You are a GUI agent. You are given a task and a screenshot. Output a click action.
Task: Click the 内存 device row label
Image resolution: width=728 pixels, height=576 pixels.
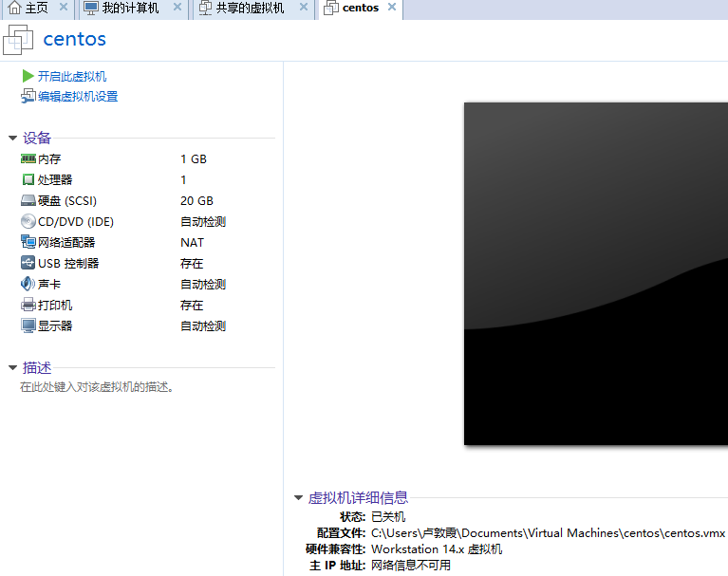[49, 159]
